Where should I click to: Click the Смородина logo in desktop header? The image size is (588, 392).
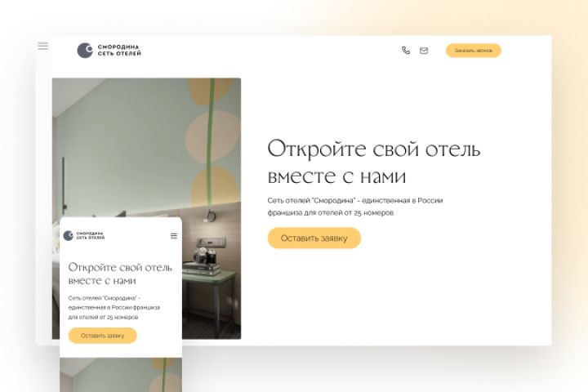coord(109,51)
